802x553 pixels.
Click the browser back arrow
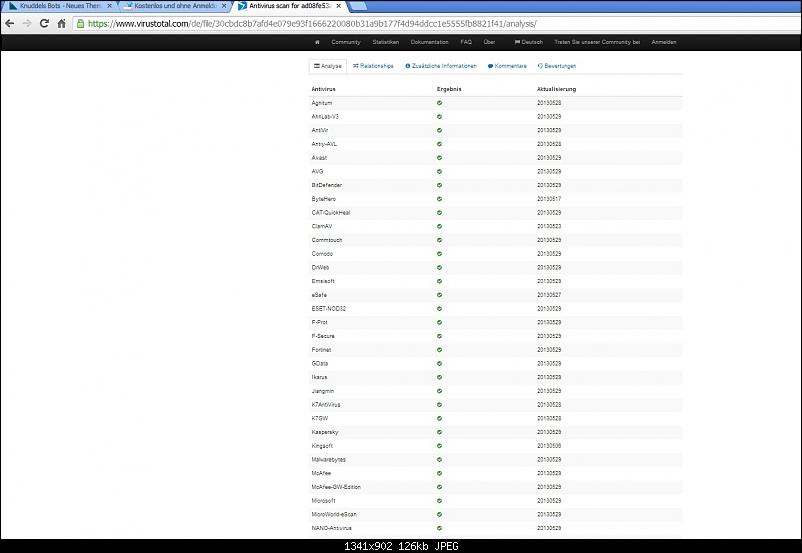pyautogui.click(x=9, y=22)
